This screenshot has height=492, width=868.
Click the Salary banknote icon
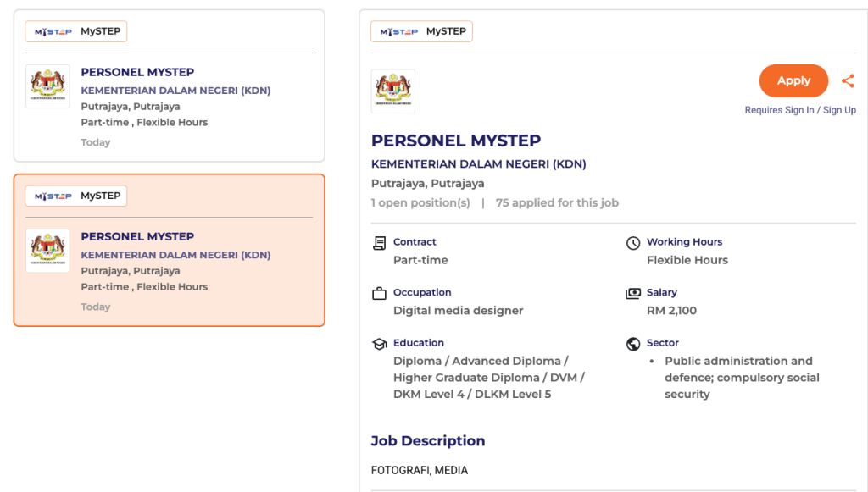(x=633, y=294)
